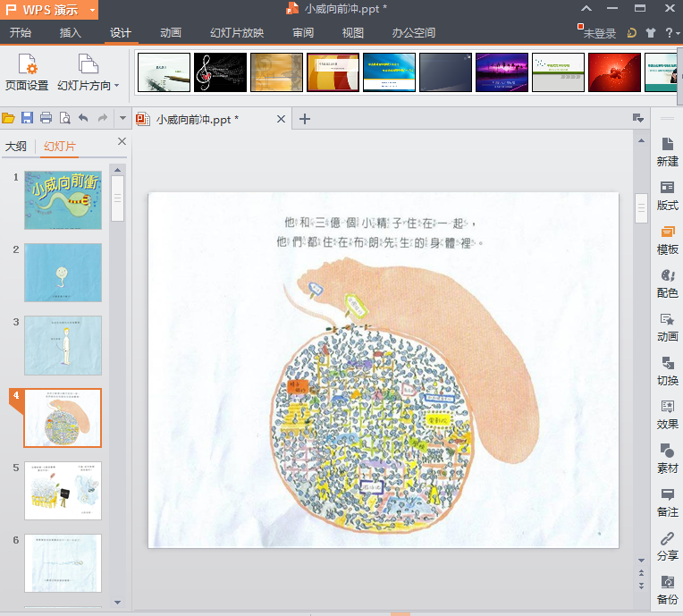683x616 pixels.
Task: Expand the help menu dropdown arrow
Action: [x=678, y=33]
